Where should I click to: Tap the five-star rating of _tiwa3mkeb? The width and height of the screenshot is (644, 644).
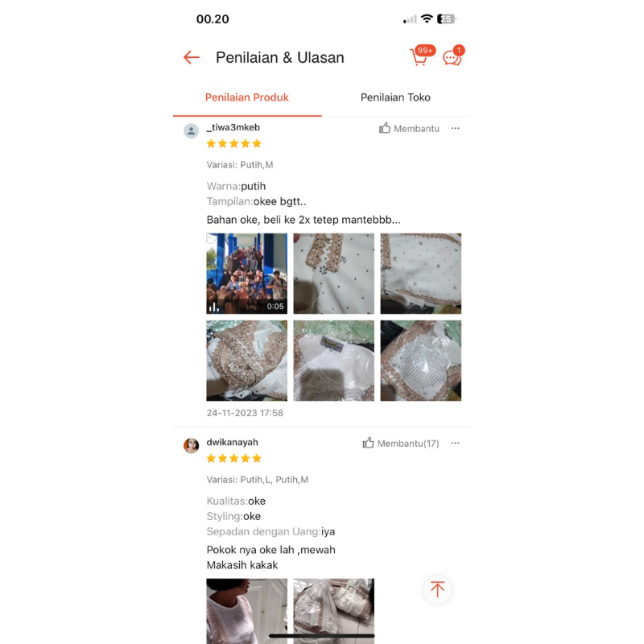(x=234, y=143)
